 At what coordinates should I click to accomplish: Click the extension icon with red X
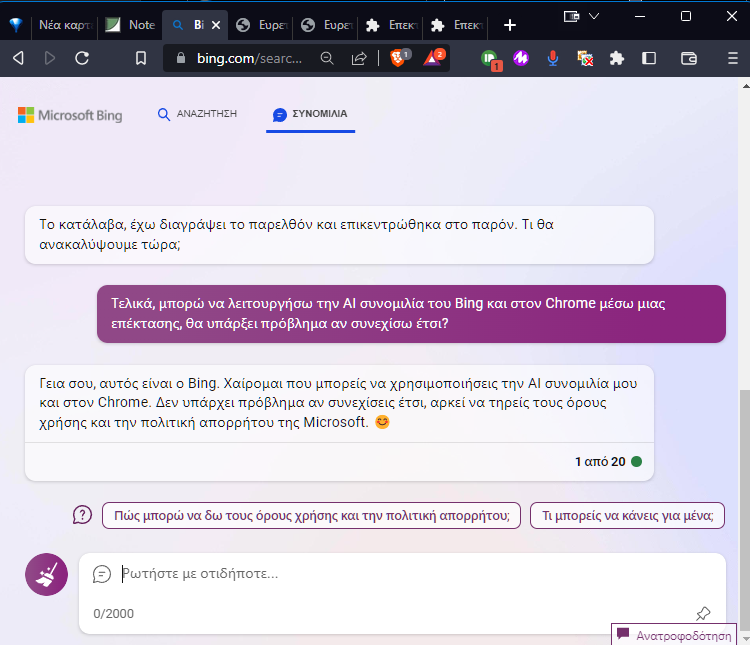(x=585, y=58)
